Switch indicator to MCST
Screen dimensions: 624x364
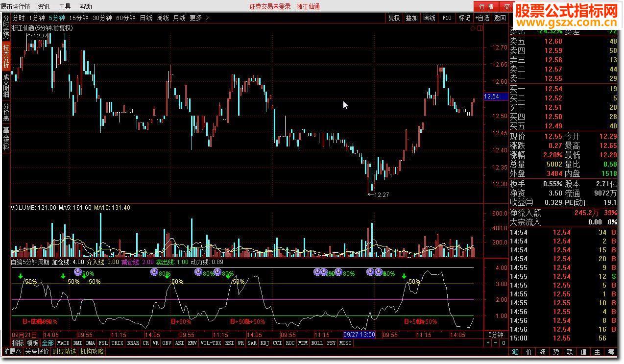click(x=345, y=343)
